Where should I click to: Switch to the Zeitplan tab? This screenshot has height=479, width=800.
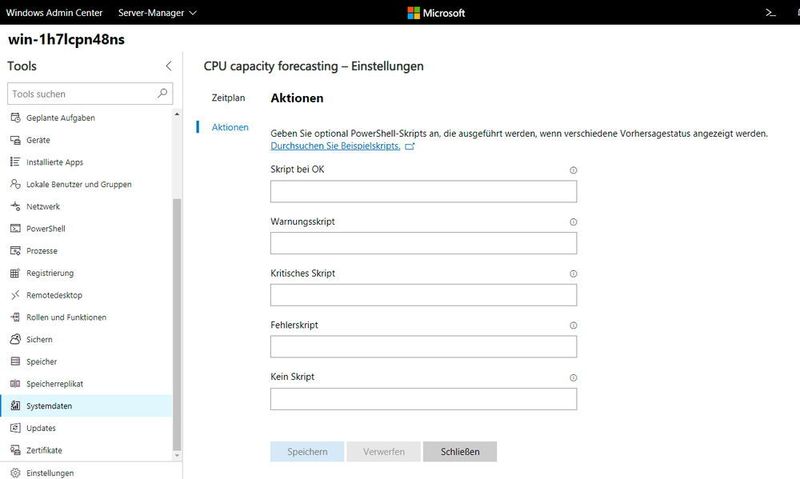tap(228, 98)
